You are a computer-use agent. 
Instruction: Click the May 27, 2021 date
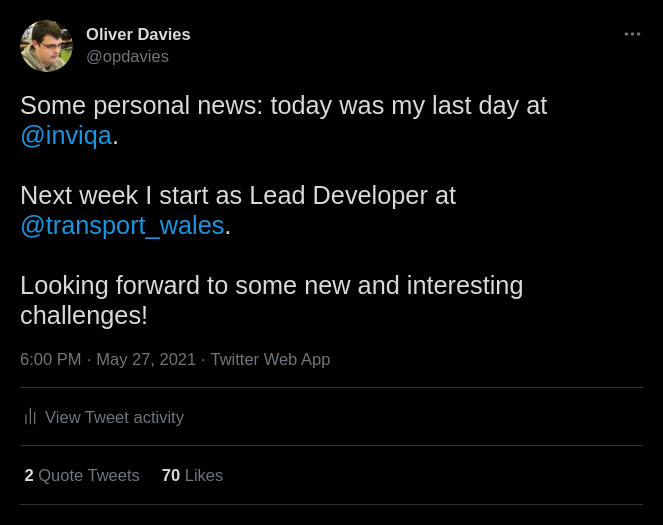pyautogui.click(x=146, y=359)
